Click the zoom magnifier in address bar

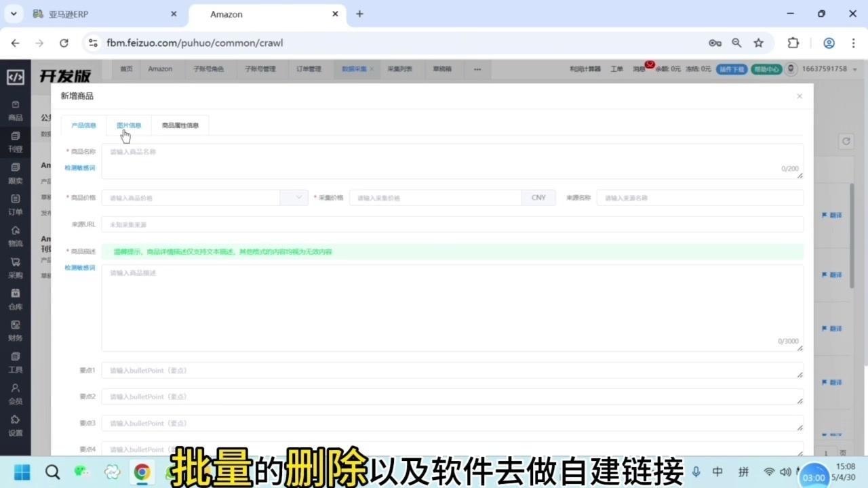[x=736, y=43]
